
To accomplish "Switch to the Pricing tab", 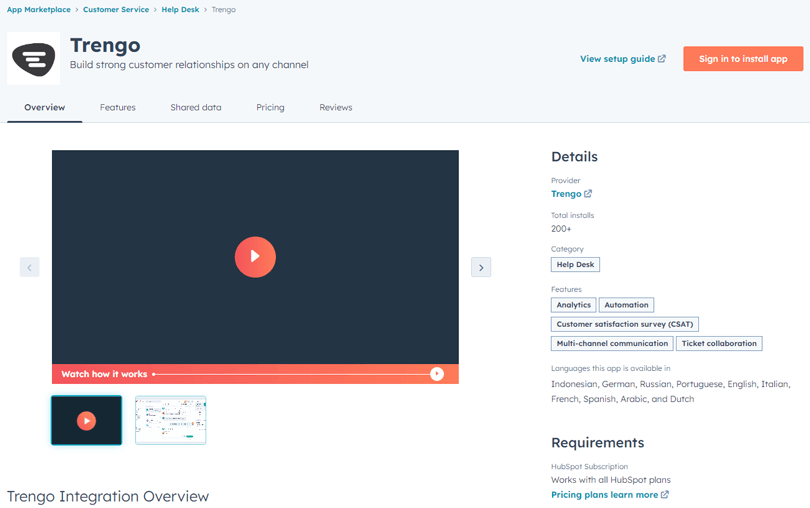I will 270,107.
